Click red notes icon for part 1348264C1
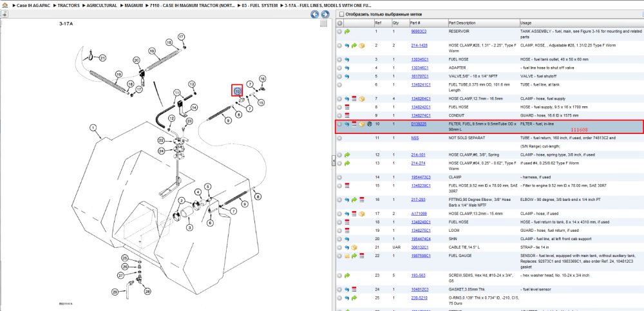 (354, 99)
